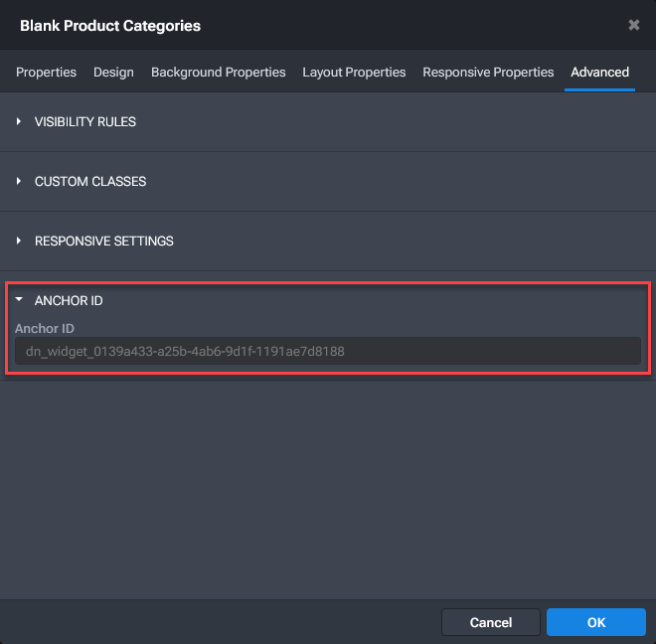Close the Blank Product Categories dialog

633,25
